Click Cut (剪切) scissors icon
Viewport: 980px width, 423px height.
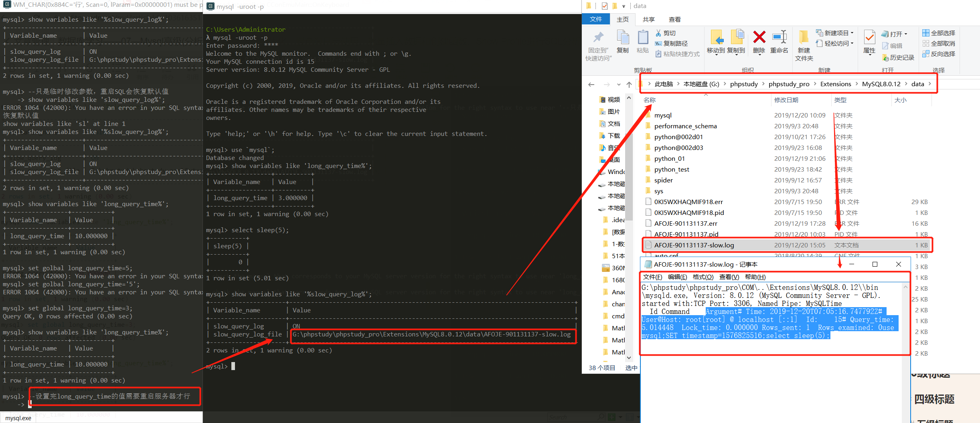(658, 33)
